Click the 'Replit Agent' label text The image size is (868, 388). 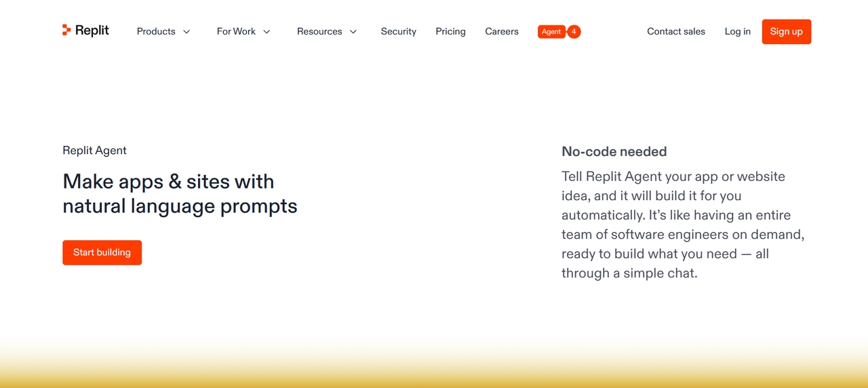[95, 151]
